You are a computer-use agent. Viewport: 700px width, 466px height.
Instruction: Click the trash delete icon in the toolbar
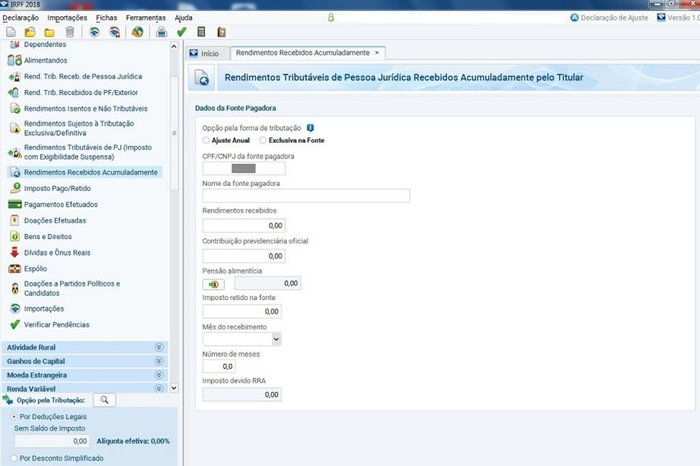(x=70, y=32)
